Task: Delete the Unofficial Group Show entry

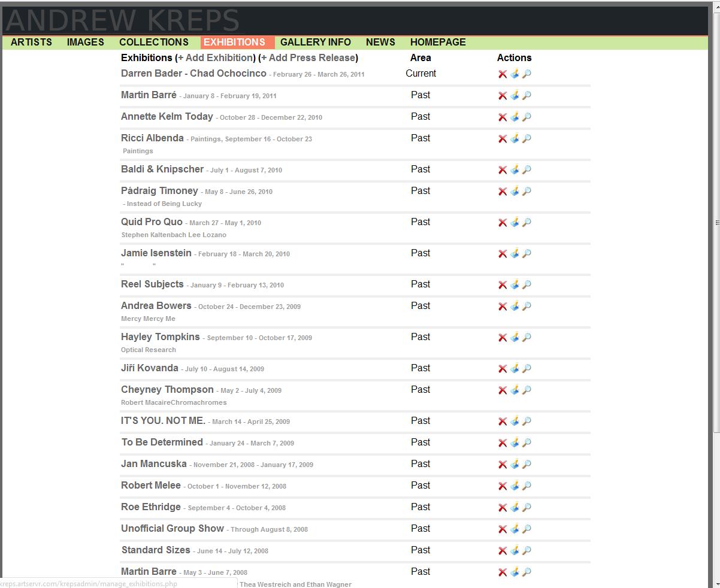Action: click(503, 529)
